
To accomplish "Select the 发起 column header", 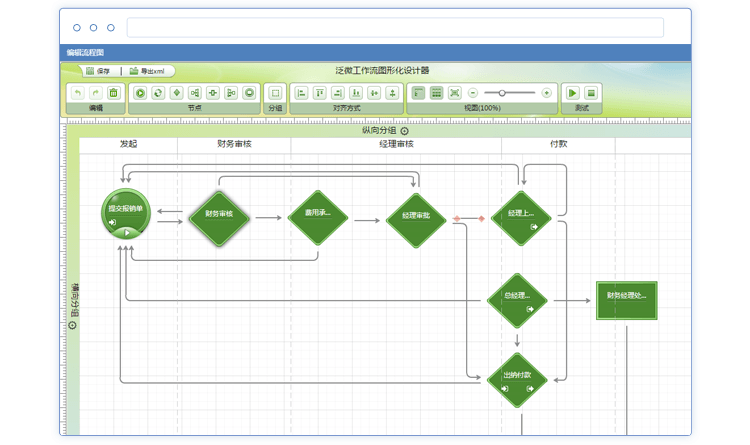I will [x=128, y=144].
